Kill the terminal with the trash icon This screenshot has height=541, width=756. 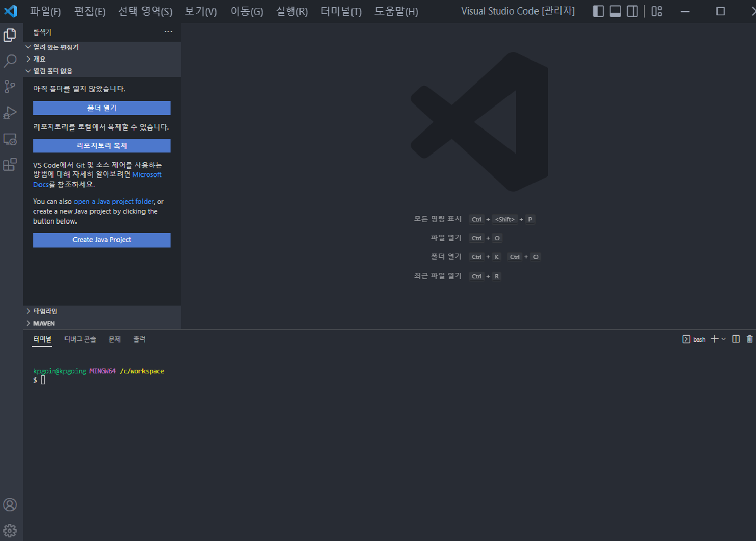750,339
